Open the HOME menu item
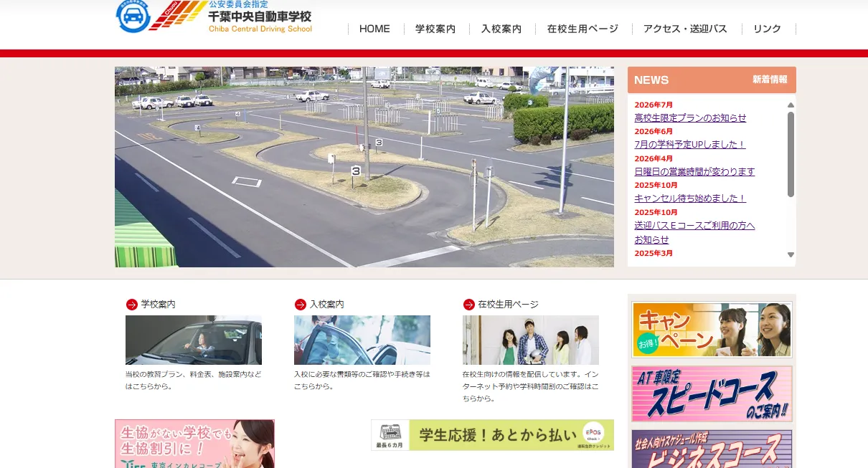Viewport: 868px width, 468px height. (374, 29)
